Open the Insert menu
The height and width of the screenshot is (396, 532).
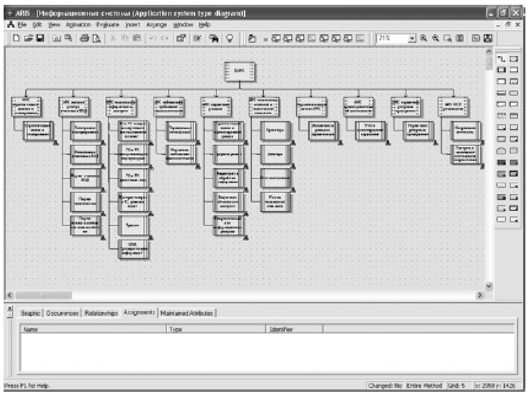(x=133, y=25)
